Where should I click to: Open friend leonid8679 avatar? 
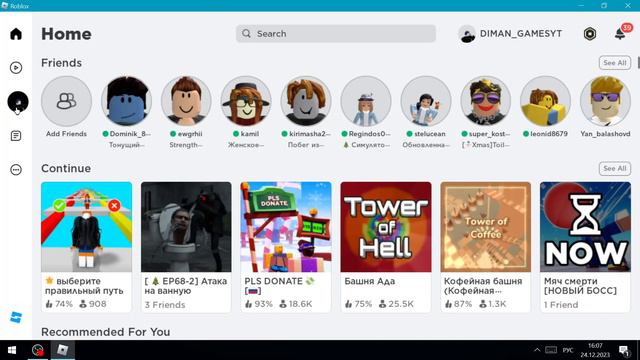pos(545,101)
